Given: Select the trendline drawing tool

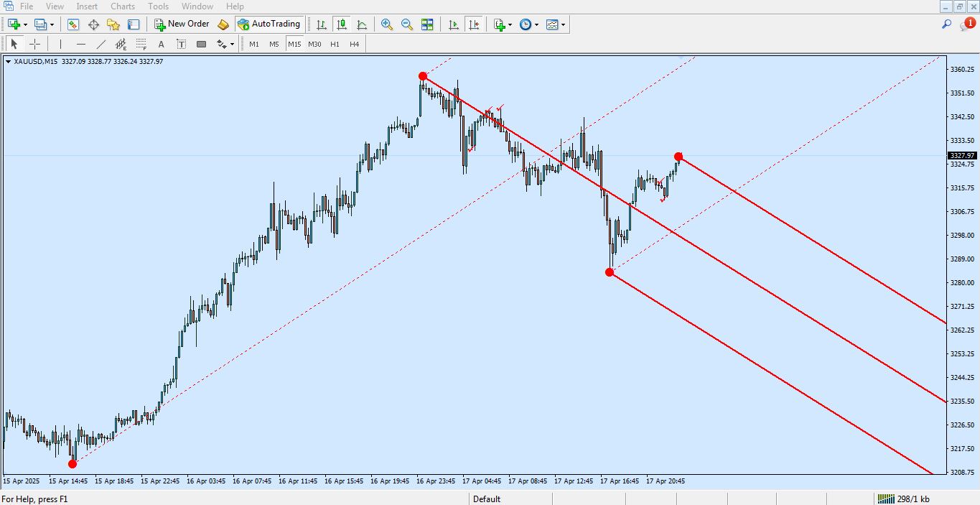Looking at the screenshot, I should [101, 44].
